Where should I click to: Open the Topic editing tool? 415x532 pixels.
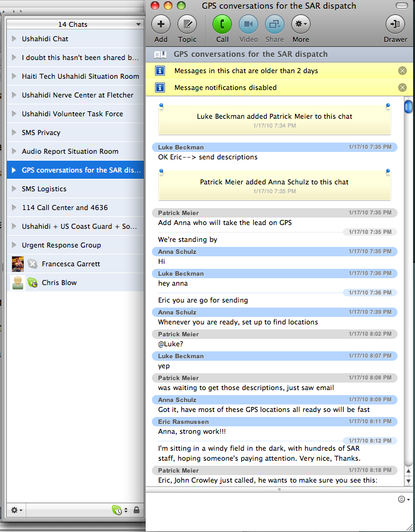[187, 24]
